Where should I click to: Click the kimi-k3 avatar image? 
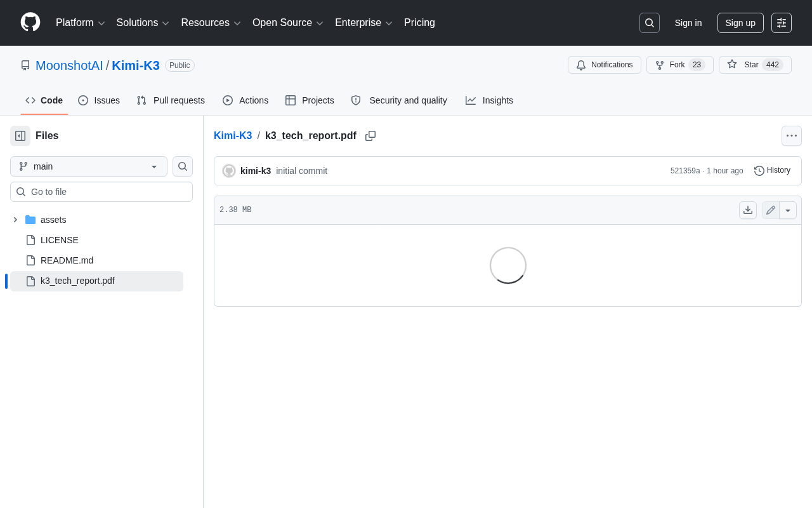[x=229, y=171]
